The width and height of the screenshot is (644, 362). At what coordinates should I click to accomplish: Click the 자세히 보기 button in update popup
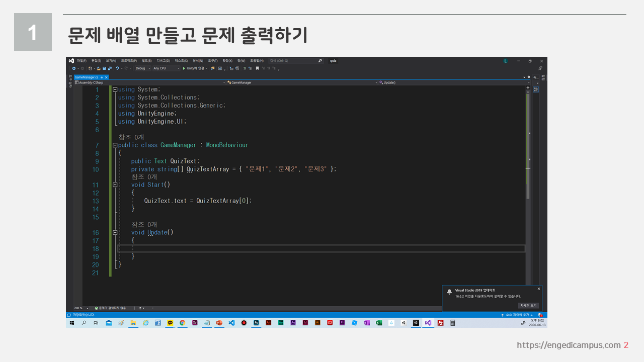click(x=528, y=305)
